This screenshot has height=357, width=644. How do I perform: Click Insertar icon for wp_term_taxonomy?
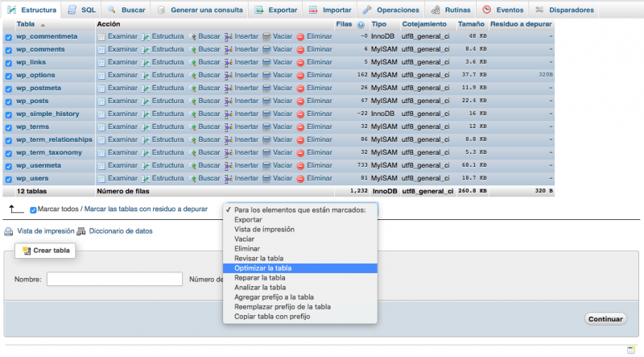(x=229, y=153)
